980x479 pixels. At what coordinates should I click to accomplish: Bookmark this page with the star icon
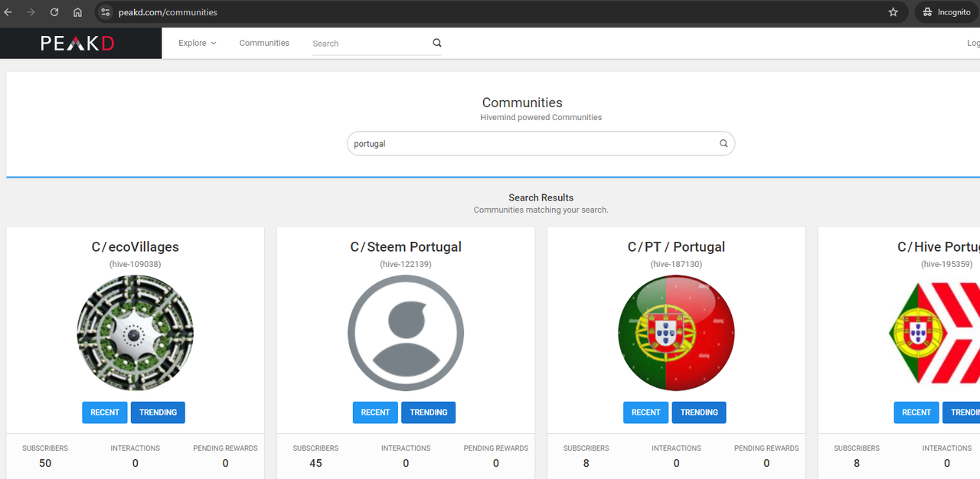coord(893,12)
